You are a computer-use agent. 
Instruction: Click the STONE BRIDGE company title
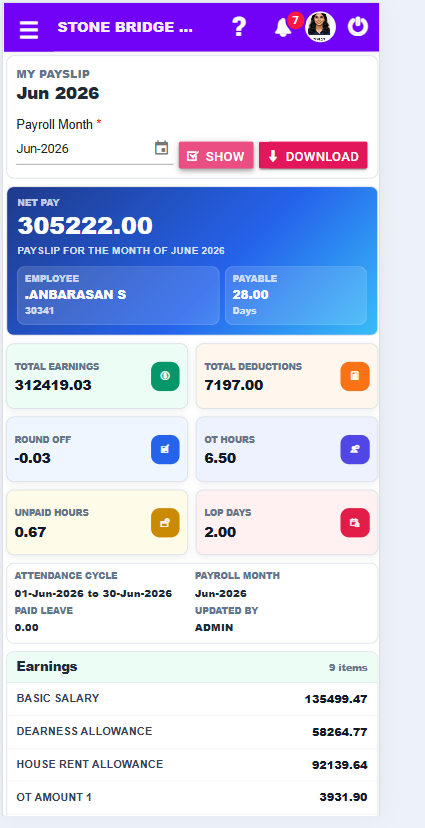125,27
